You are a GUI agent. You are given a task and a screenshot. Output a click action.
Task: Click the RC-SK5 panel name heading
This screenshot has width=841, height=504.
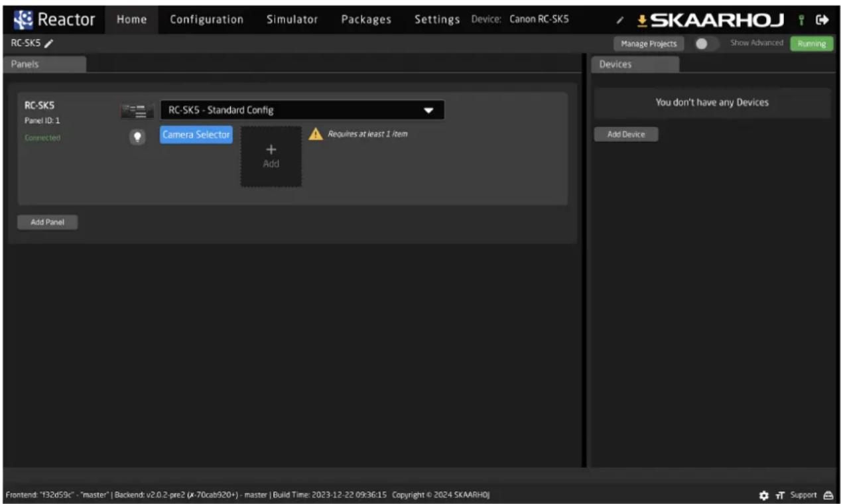(x=40, y=105)
